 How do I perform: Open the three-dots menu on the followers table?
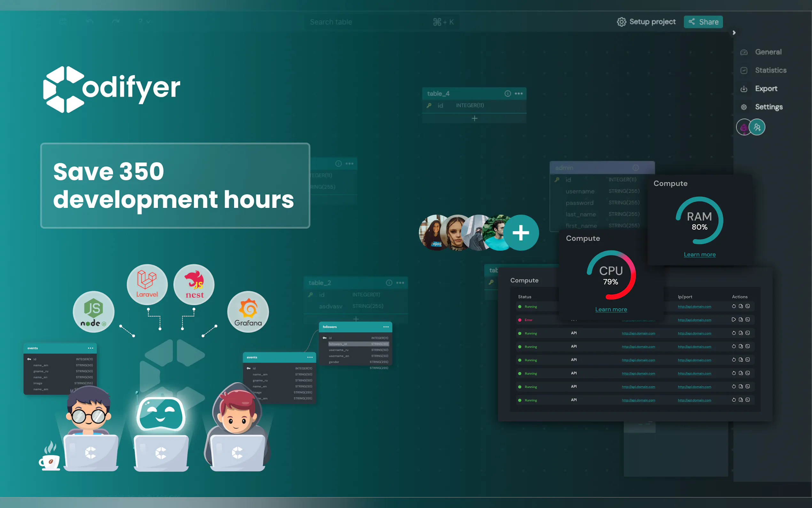tap(386, 327)
